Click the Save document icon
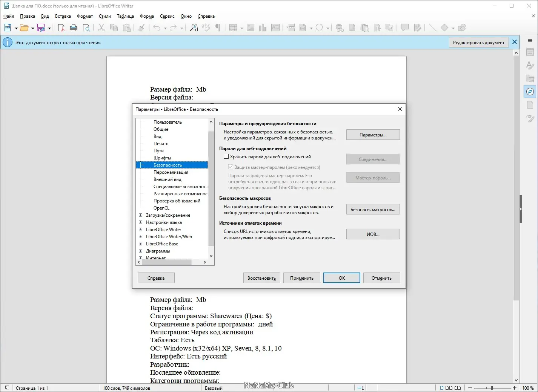The image size is (538, 392). pyautogui.click(x=41, y=28)
